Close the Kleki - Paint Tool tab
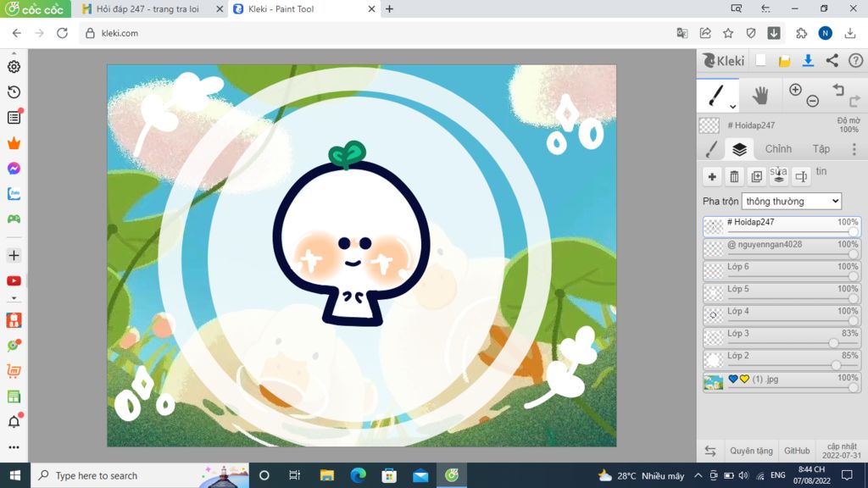The width and height of the screenshot is (868, 488). coord(371,8)
